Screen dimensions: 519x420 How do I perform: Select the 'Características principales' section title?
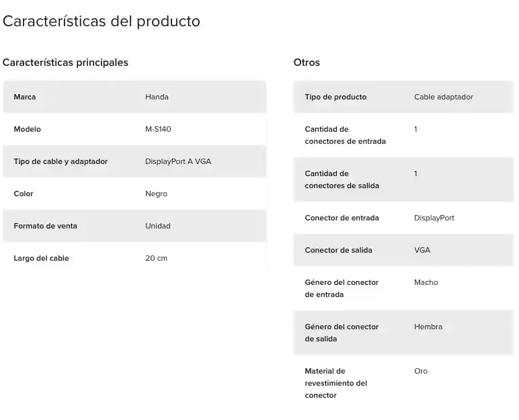click(x=65, y=62)
